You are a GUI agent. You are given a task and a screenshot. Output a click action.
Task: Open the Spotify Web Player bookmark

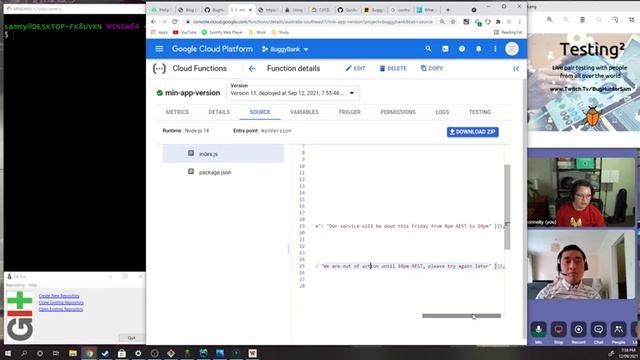[x=222, y=32]
